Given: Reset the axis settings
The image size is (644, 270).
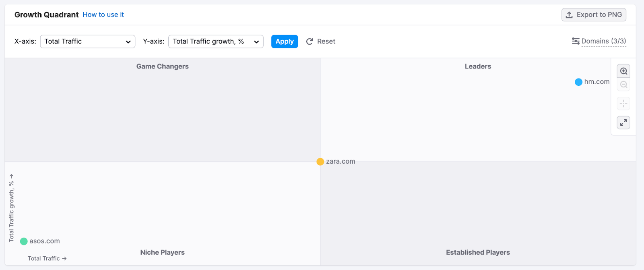Looking at the screenshot, I should pyautogui.click(x=321, y=42).
